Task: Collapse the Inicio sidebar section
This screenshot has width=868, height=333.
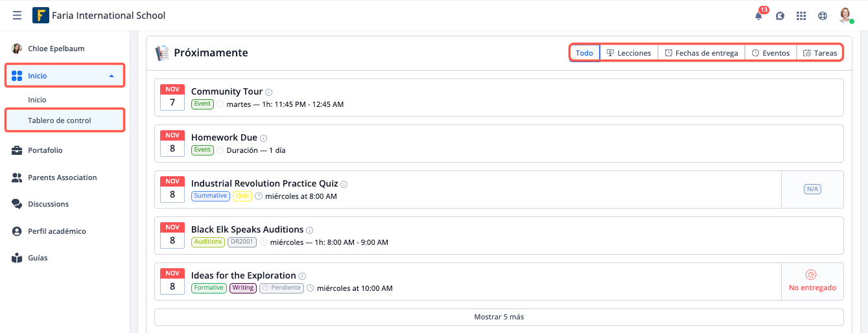Action: pos(111,76)
